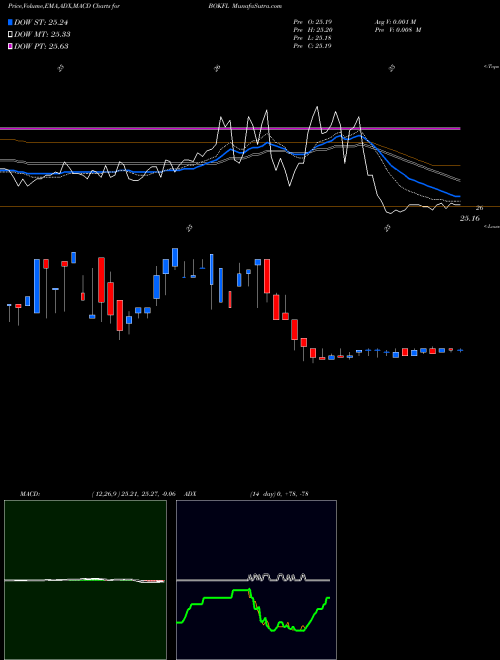
Task: Click the blue DOW ST legend swatch
Action: 10,22
